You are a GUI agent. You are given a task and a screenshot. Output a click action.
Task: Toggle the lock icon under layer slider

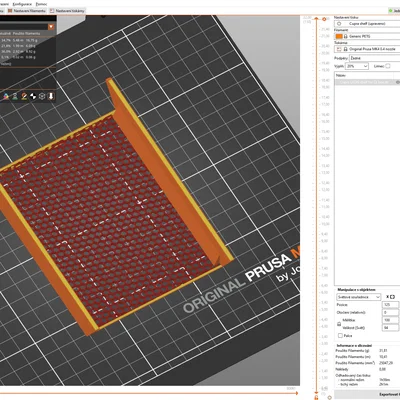click(316, 397)
